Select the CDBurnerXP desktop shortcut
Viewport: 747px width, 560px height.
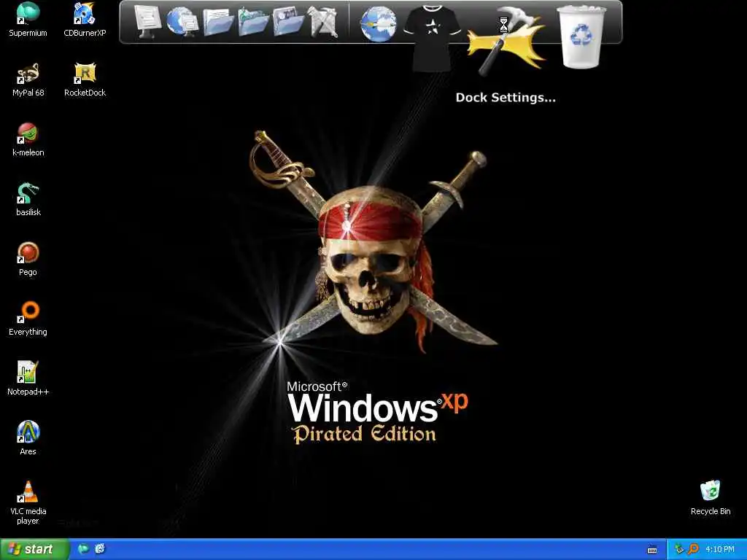coord(85,20)
